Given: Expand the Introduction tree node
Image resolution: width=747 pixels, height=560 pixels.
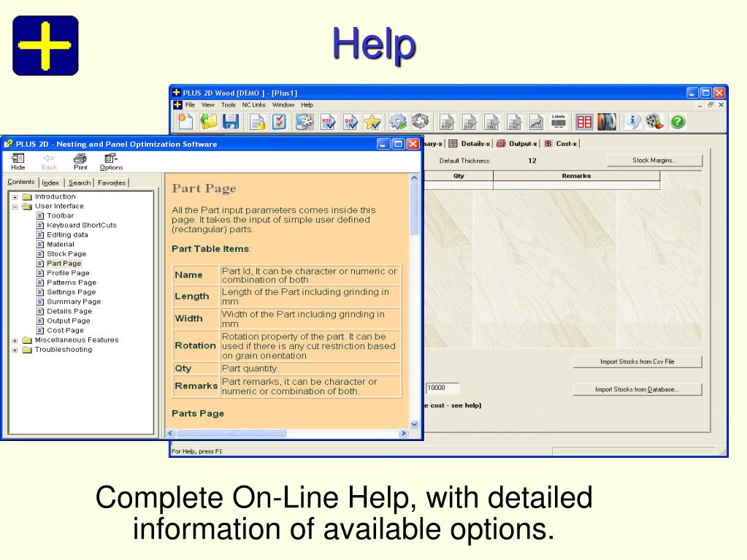Looking at the screenshot, I should click(15, 196).
